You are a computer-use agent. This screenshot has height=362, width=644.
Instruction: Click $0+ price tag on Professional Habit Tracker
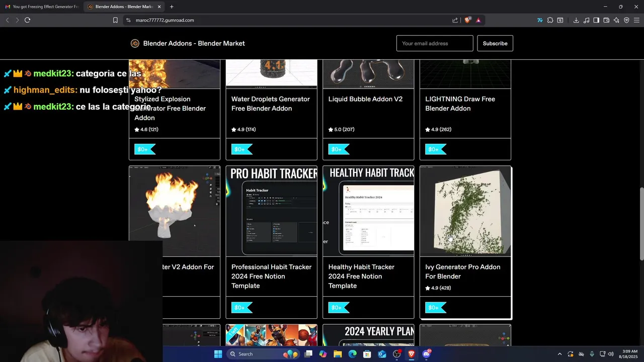coord(242,307)
